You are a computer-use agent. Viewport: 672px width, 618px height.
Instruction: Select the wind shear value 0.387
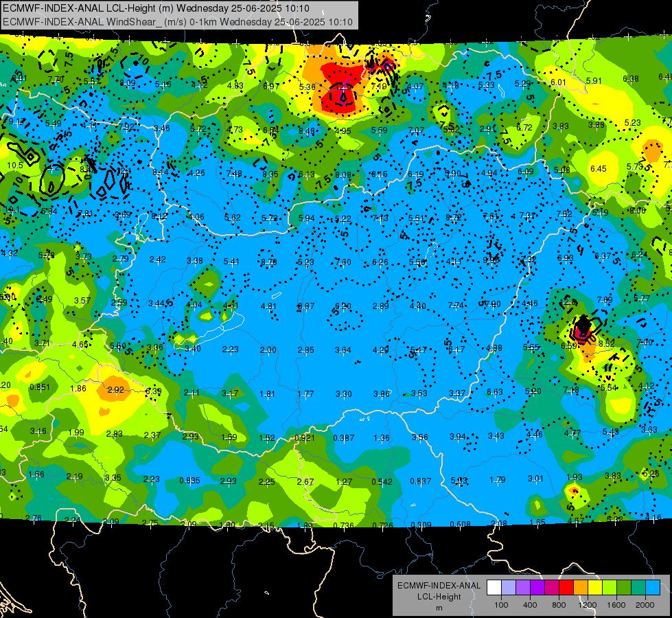coord(344,438)
